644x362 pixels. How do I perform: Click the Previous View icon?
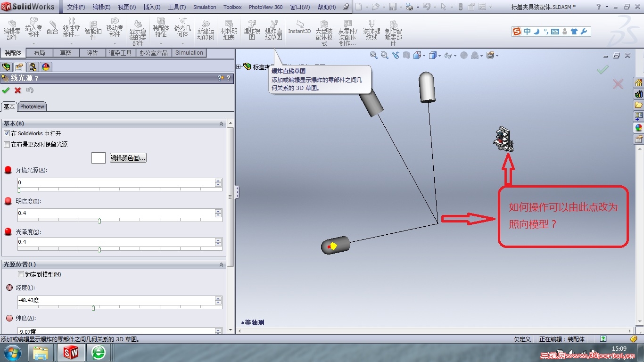click(395, 55)
